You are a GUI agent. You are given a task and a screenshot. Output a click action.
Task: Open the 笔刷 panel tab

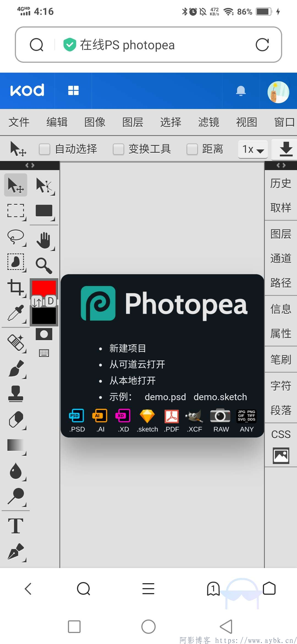click(281, 359)
